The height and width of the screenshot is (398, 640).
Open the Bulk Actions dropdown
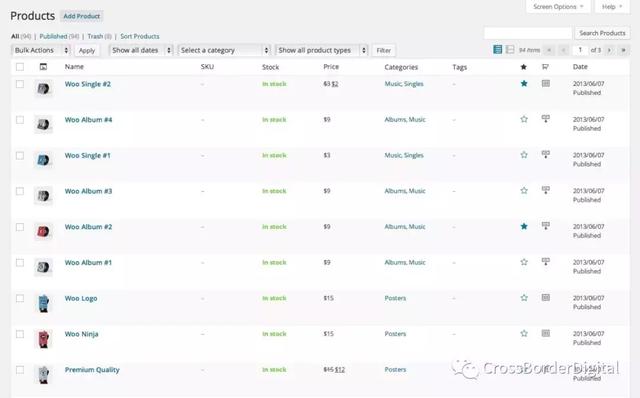click(x=41, y=50)
